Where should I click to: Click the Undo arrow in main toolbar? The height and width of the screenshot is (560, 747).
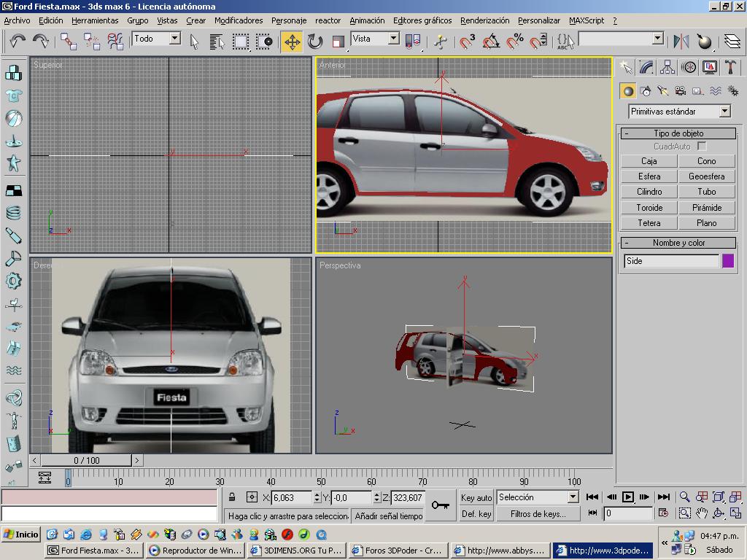point(18,42)
